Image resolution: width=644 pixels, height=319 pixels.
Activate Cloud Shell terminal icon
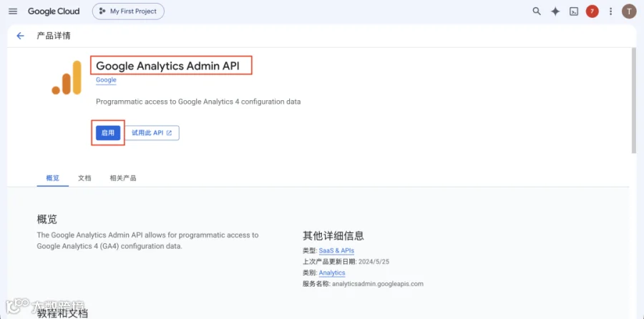click(x=574, y=11)
